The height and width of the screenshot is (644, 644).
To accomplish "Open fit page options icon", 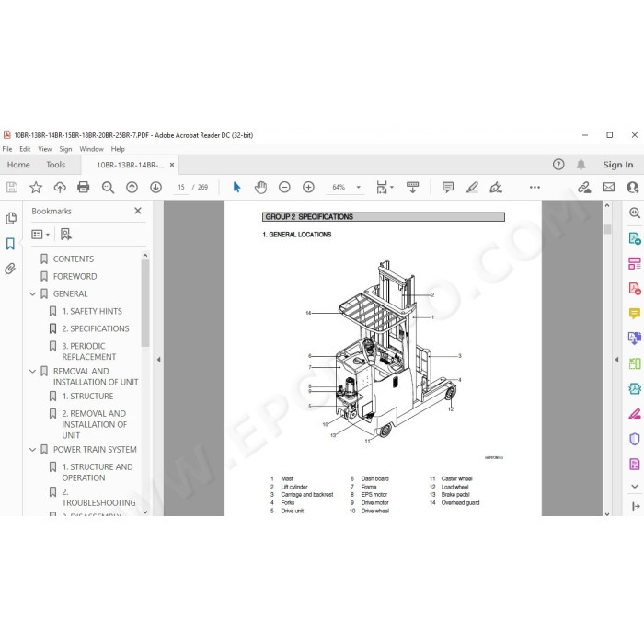I will point(383,188).
